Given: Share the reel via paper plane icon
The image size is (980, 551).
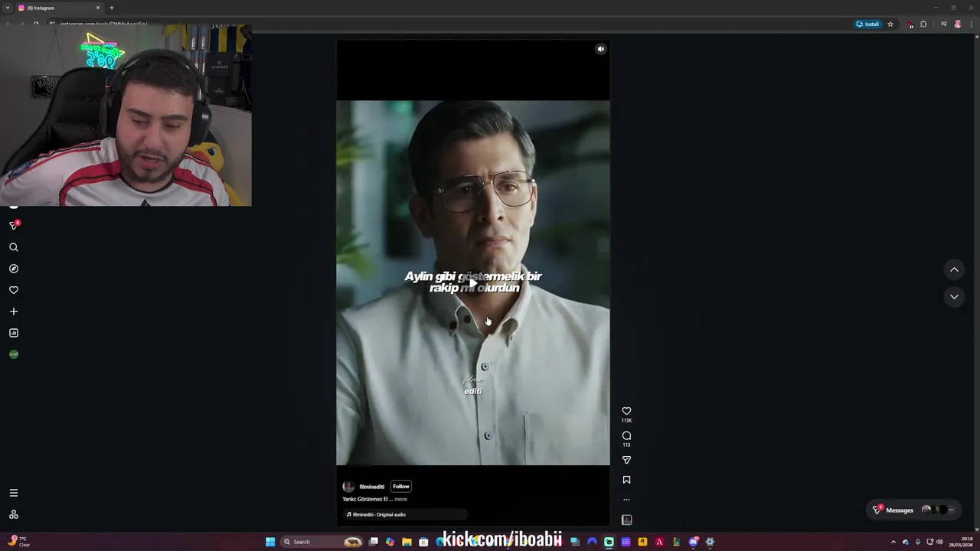Looking at the screenshot, I should tap(626, 460).
